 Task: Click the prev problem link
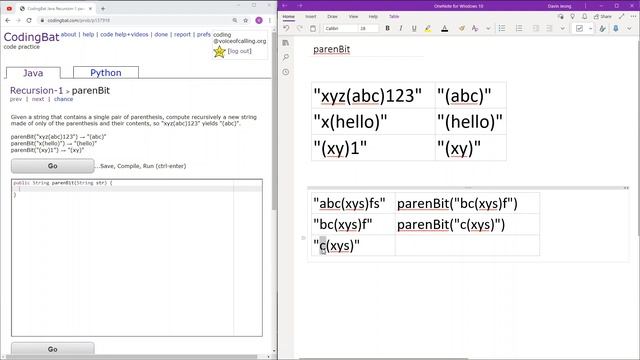(16, 99)
